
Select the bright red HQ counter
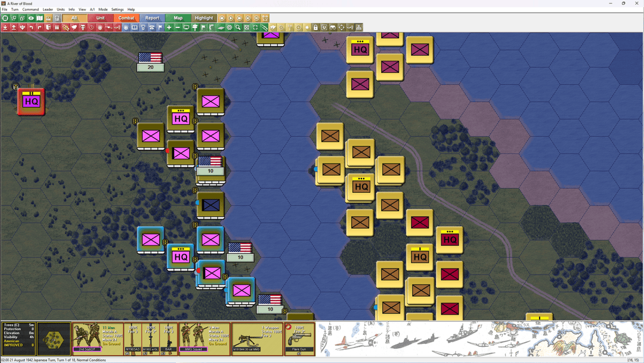450,239
